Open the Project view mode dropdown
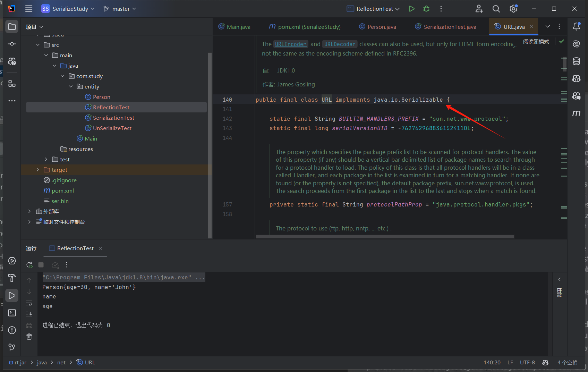This screenshot has width=588, height=372. [34, 27]
